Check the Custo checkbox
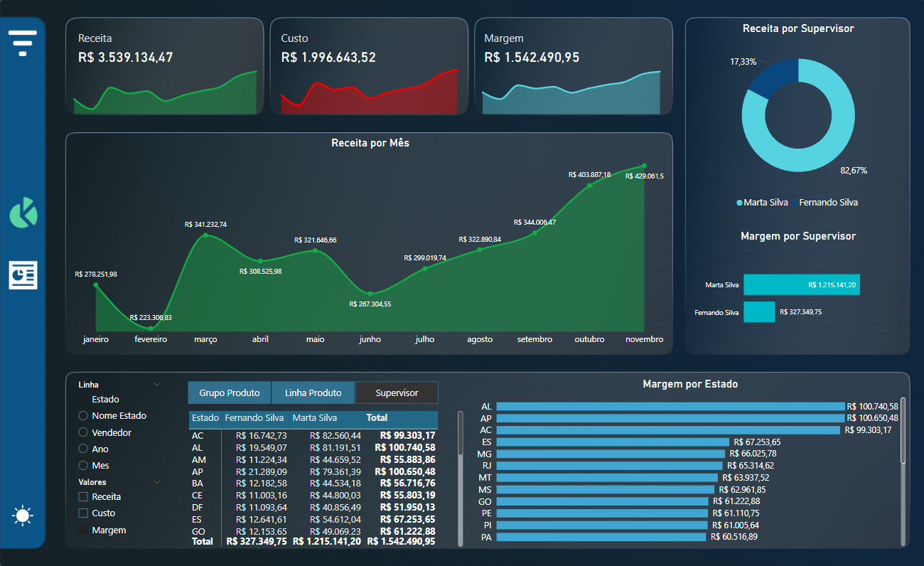Viewport: 924px width, 566px height. coord(83,513)
